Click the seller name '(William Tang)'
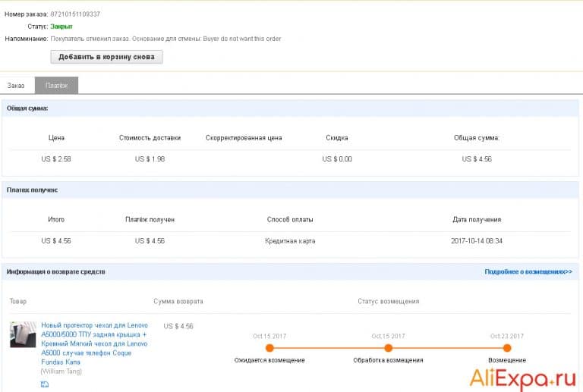583x392 pixels. (61, 372)
